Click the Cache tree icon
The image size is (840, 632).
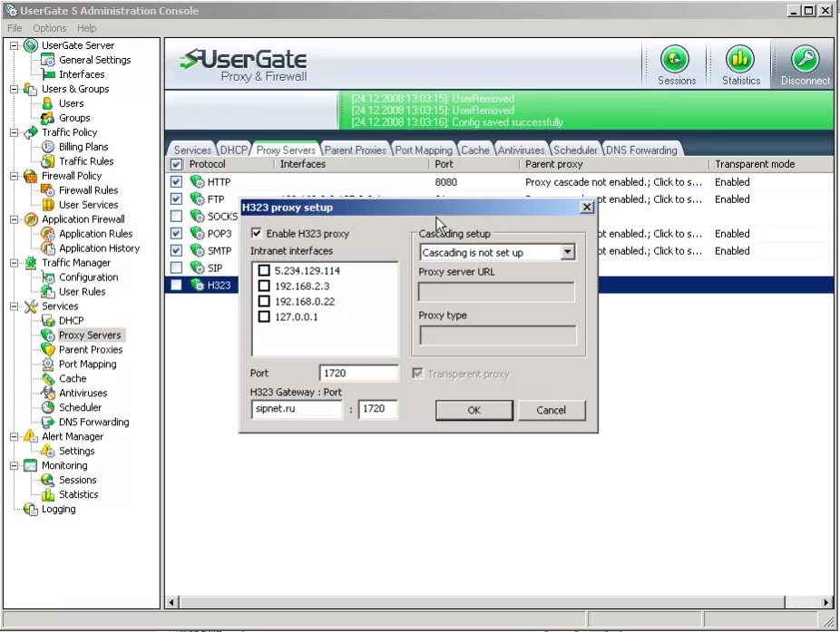point(48,379)
